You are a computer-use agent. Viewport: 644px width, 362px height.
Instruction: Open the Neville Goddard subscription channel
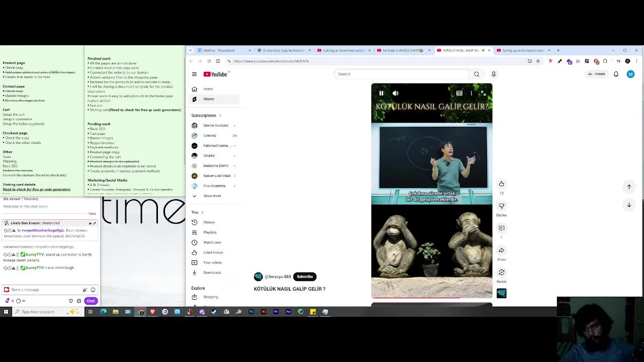[215, 125]
